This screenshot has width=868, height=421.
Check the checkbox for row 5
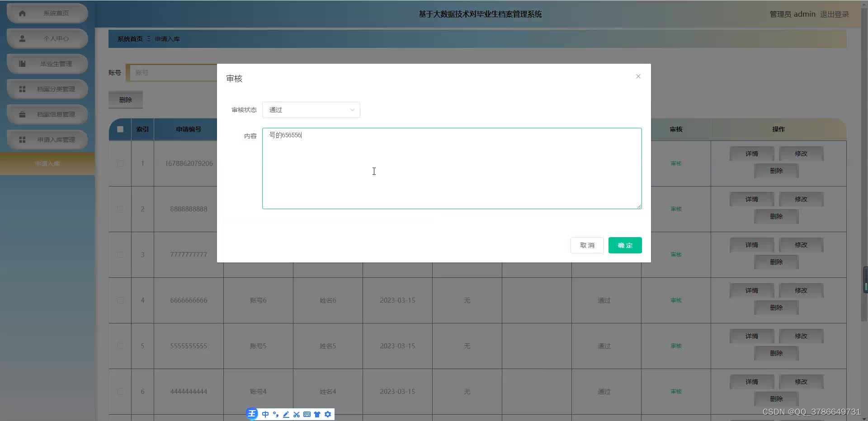tap(120, 346)
